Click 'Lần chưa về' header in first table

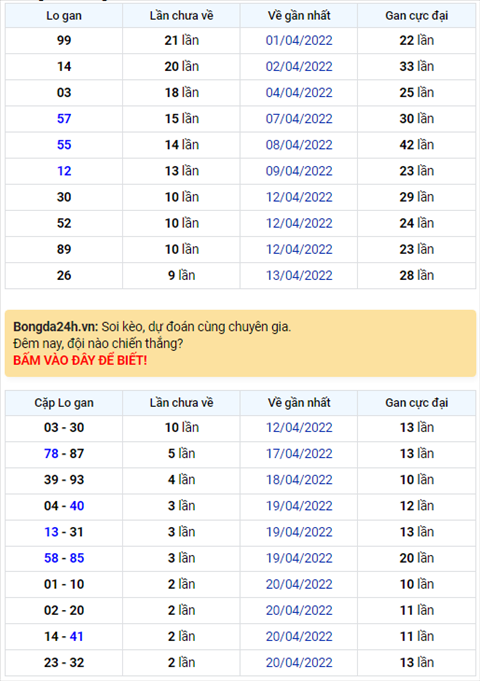(x=182, y=16)
